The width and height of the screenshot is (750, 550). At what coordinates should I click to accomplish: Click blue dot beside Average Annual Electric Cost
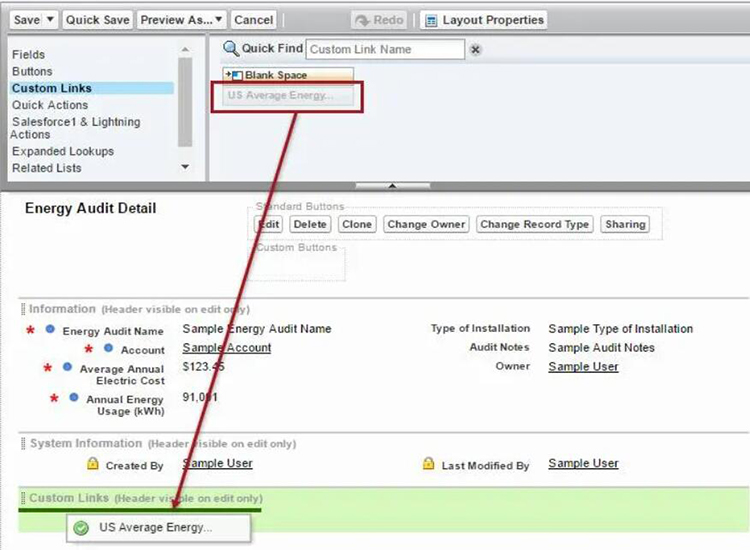tap(67, 367)
